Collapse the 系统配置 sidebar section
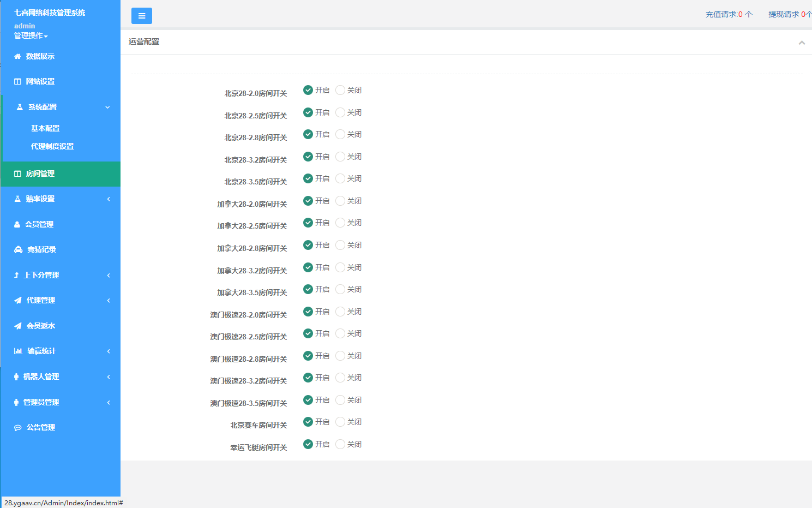The height and width of the screenshot is (508, 812). (x=107, y=107)
